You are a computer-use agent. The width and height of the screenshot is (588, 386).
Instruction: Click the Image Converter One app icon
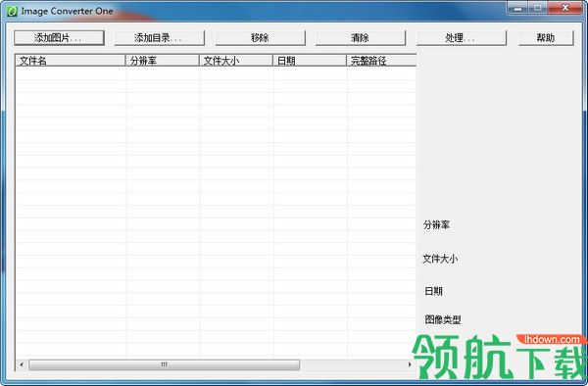click(x=12, y=11)
